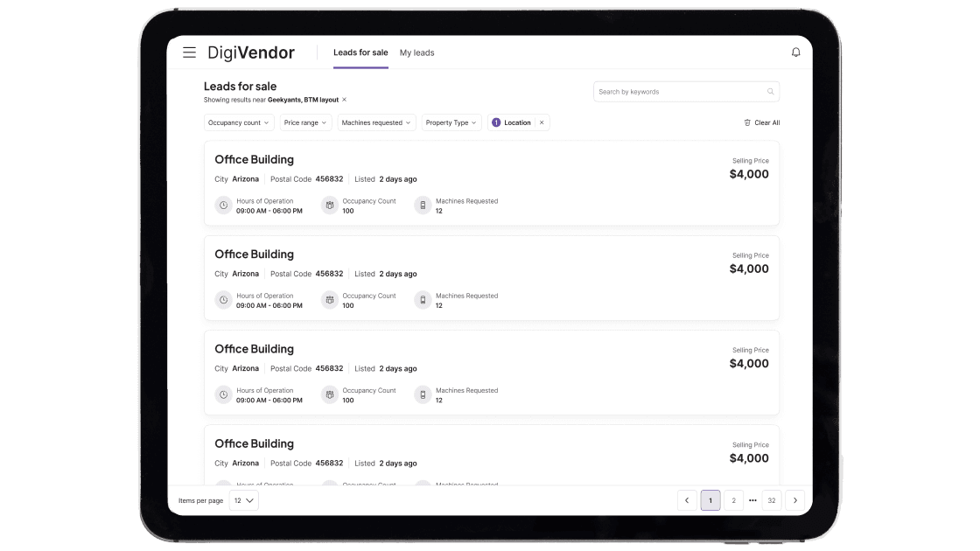Go to page 32
Image resolution: width=980 pixels, height=551 pixels.
tap(772, 500)
